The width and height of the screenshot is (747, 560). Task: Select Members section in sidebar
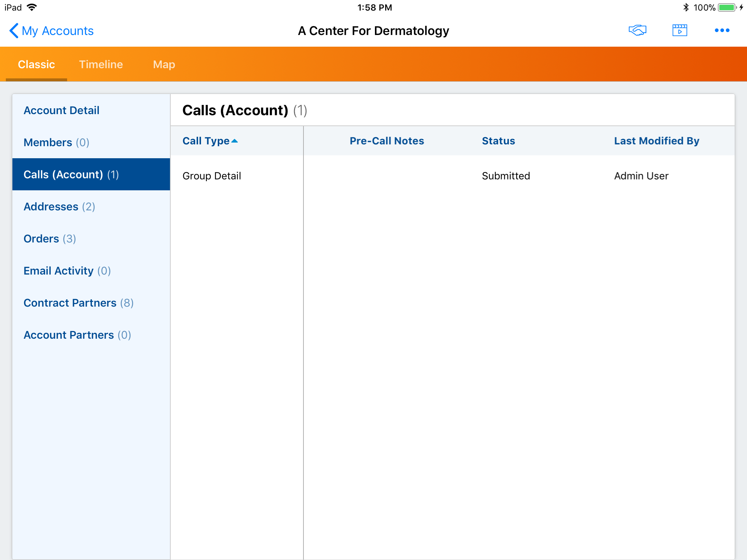coord(56,143)
